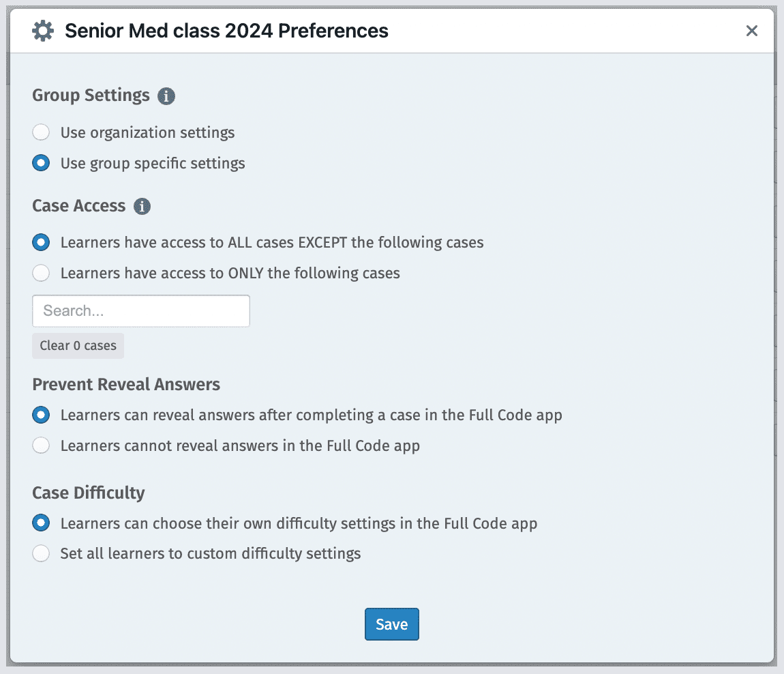Image resolution: width=784 pixels, height=674 pixels.
Task: Save the group preferences
Action: 391,624
